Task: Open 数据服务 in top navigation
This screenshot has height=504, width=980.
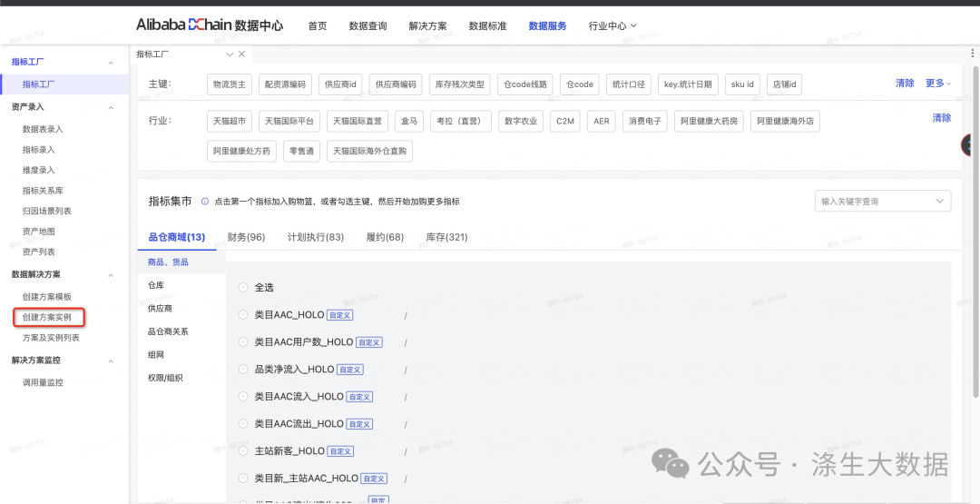Action: click(x=547, y=25)
